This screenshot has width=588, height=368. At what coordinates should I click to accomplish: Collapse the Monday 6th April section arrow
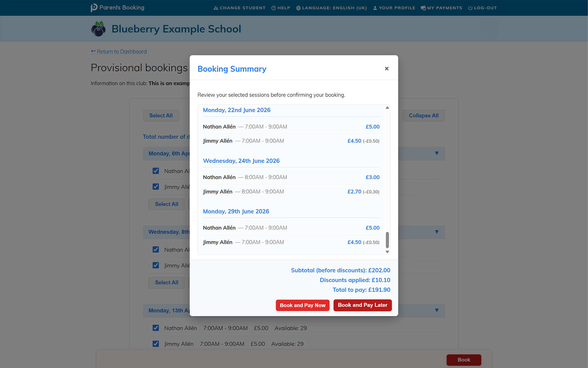point(437,153)
